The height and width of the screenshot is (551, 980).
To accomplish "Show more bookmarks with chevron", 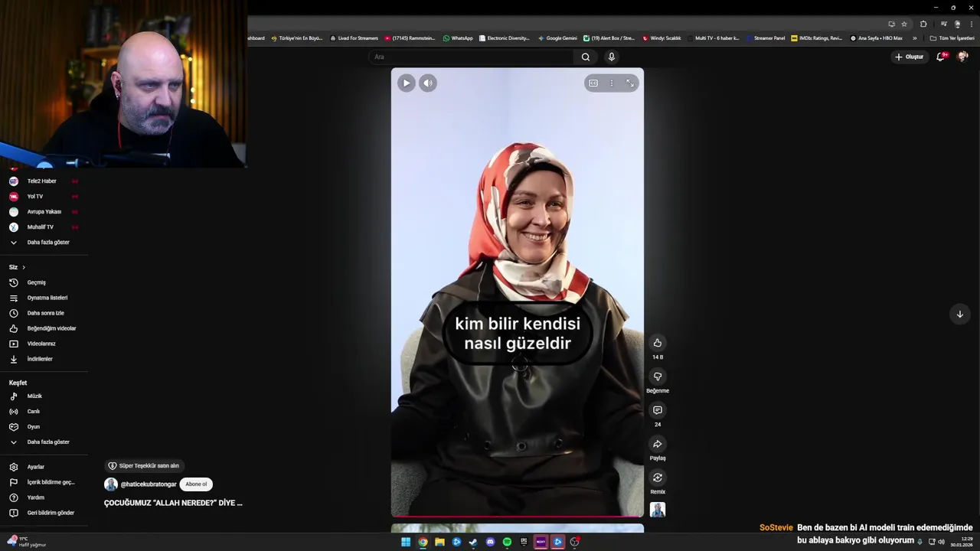I will pos(914,38).
